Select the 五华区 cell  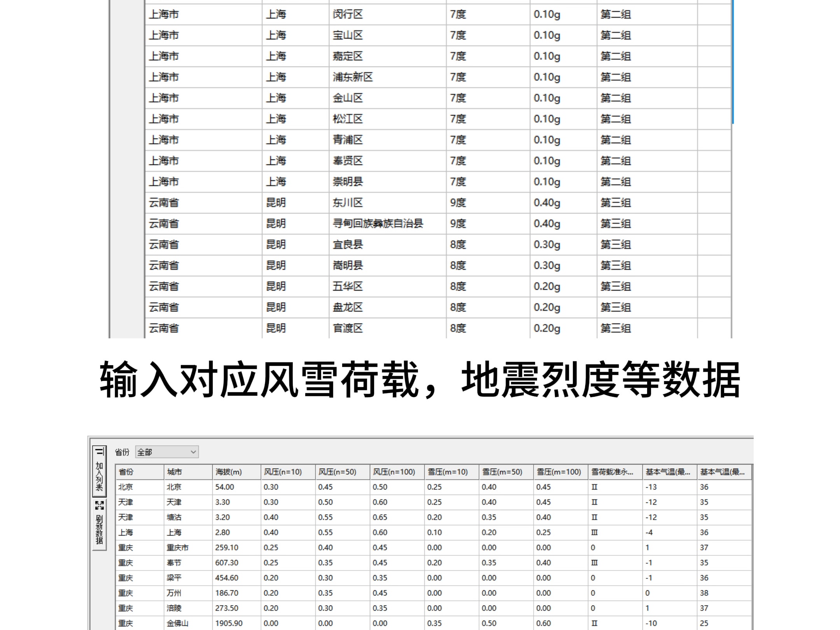(x=387, y=287)
